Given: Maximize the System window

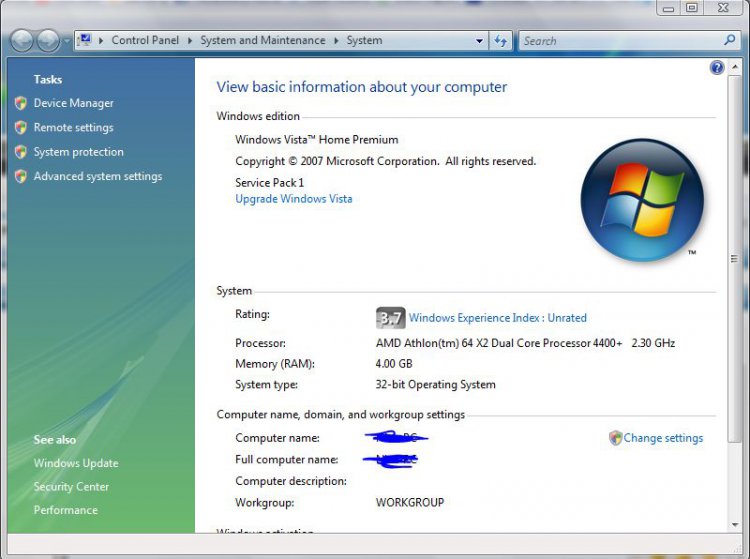Looking at the screenshot, I should pos(692,8).
